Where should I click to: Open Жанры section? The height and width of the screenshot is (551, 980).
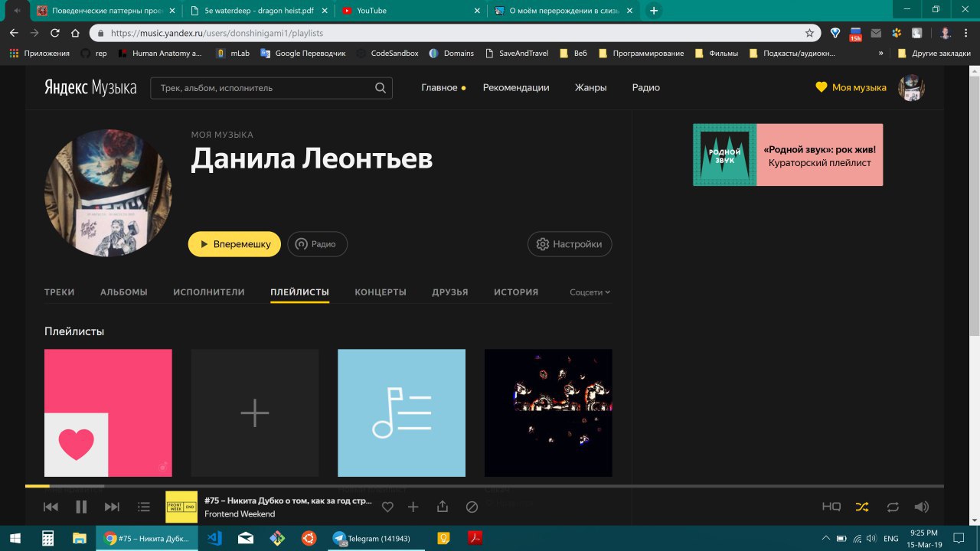pyautogui.click(x=591, y=87)
